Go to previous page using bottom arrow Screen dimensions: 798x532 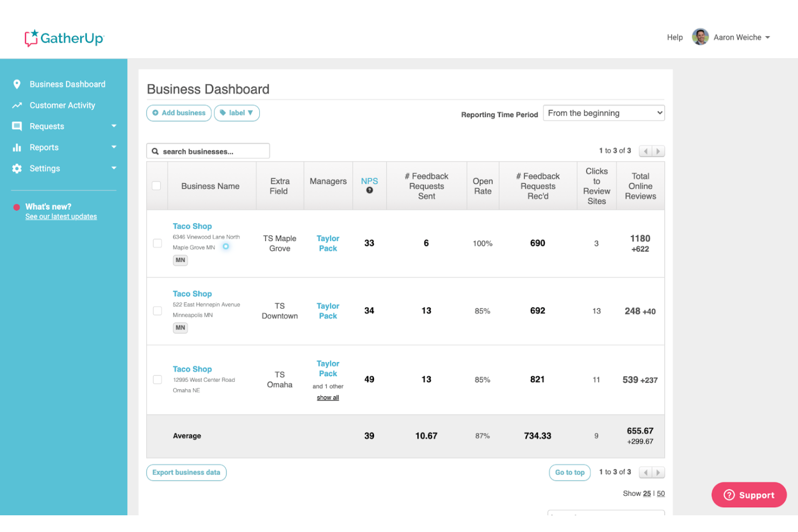click(645, 473)
